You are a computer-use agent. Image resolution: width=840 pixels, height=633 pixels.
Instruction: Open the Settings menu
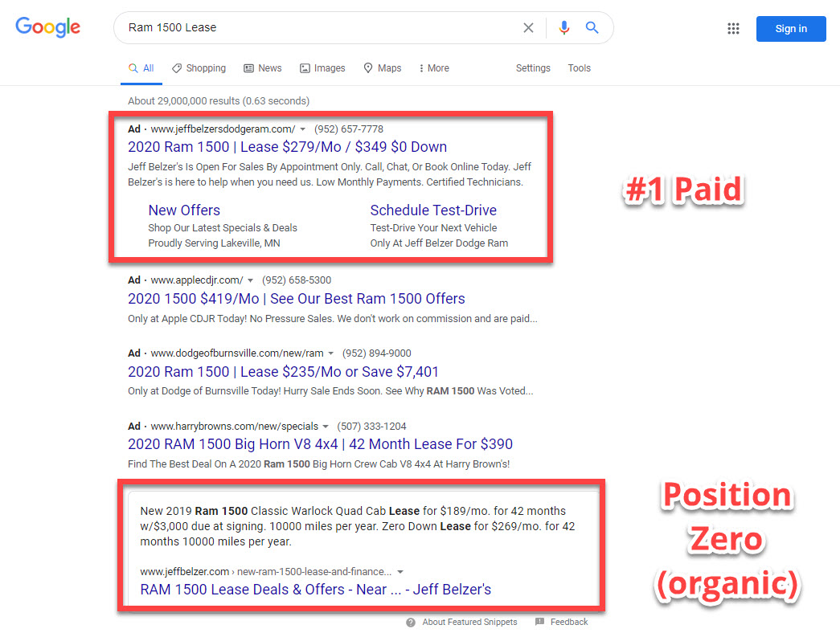(533, 68)
